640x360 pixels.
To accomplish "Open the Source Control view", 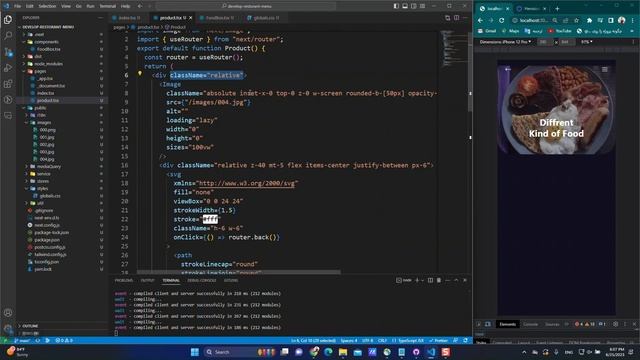I will click(x=8, y=52).
